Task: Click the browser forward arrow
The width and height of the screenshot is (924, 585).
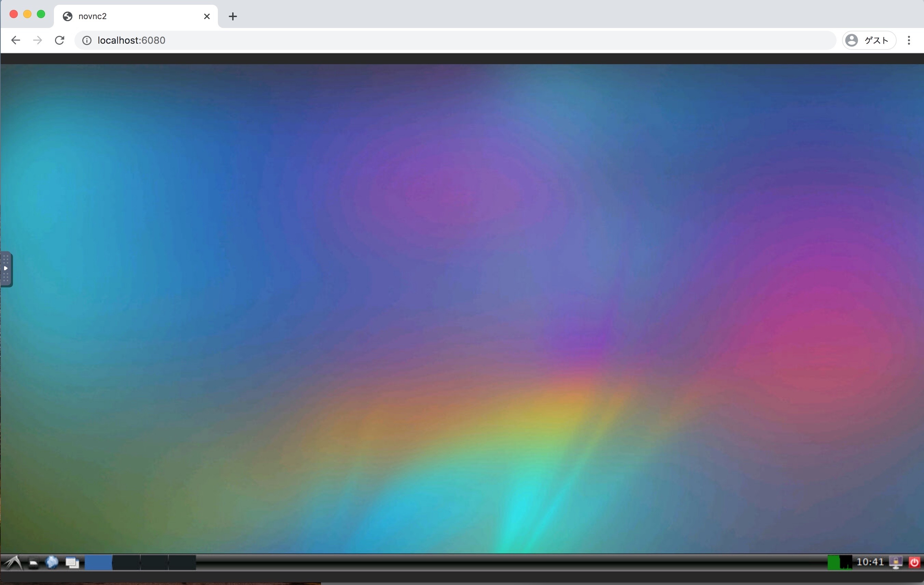Action: 38,40
